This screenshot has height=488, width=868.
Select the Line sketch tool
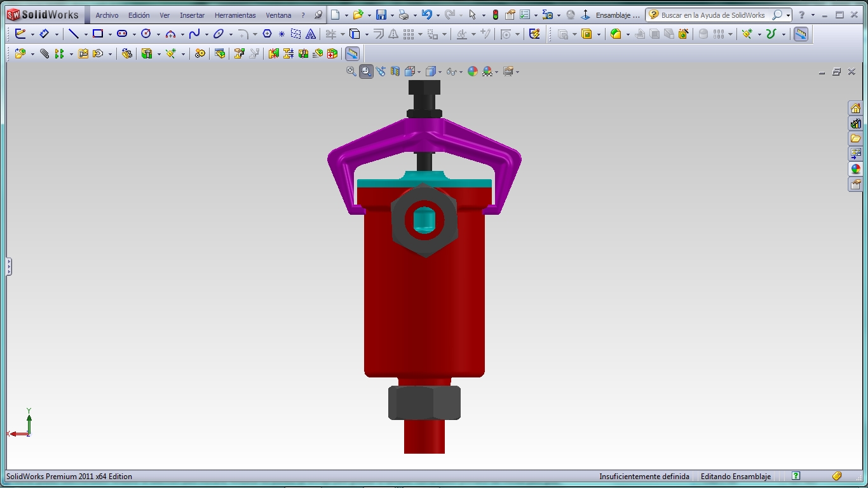pyautogui.click(x=74, y=34)
